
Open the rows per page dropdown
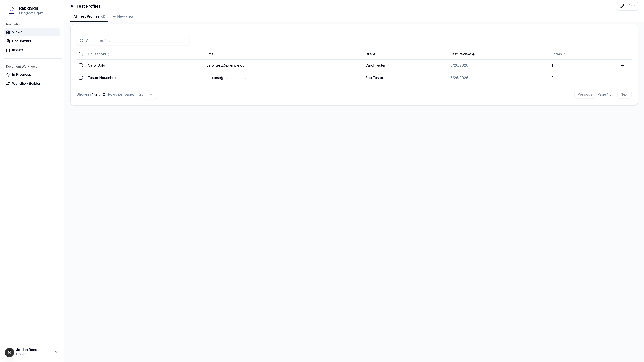click(146, 94)
